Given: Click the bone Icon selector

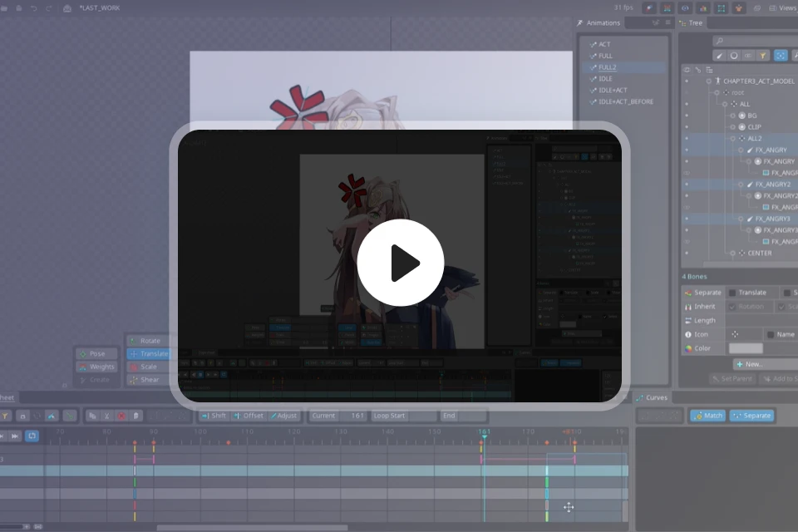Looking at the screenshot, I should pos(735,334).
